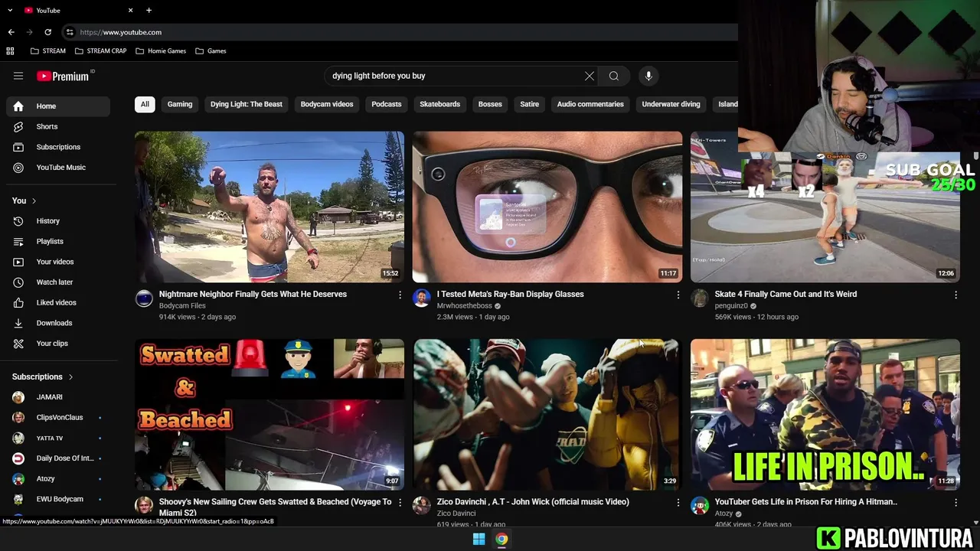This screenshot has height=551, width=980.
Task: Open Your clips
Action: [58, 344]
